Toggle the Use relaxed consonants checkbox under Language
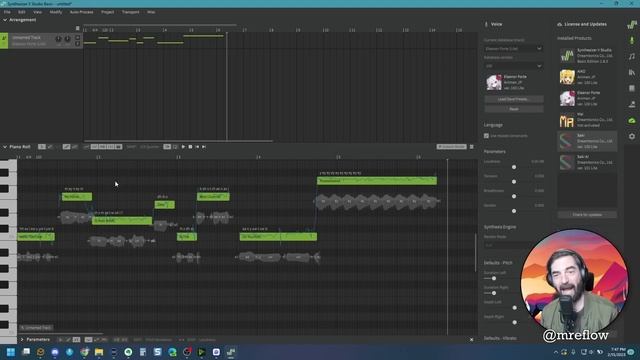The image size is (640, 360). (487, 136)
